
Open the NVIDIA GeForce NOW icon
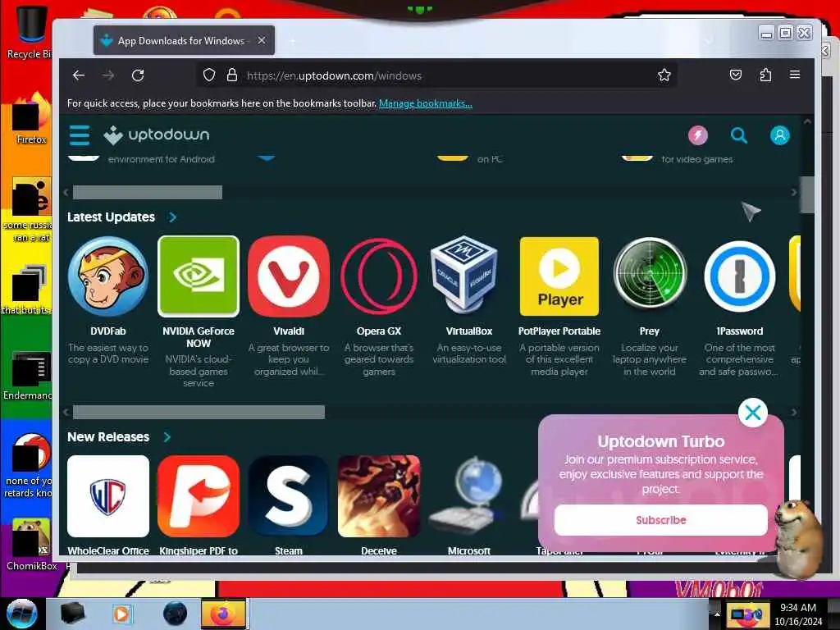pyautogui.click(x=199, y=276)
